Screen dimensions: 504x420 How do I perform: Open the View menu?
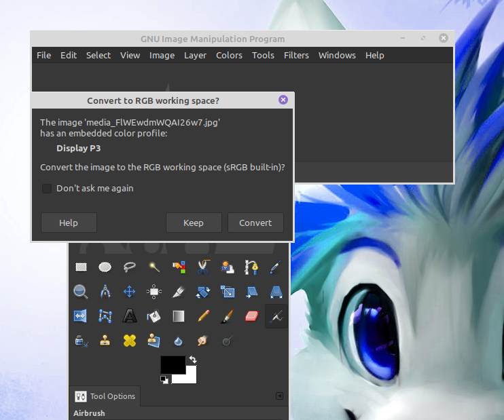pyautogui.click(x=130, y=55)
